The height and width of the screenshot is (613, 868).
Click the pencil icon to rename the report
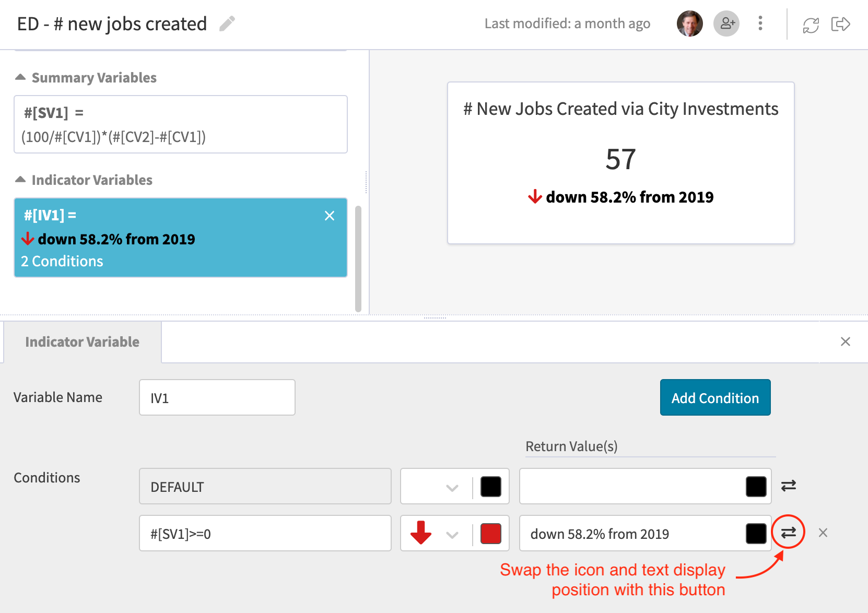pyautogui.click(x=227, y=24)
